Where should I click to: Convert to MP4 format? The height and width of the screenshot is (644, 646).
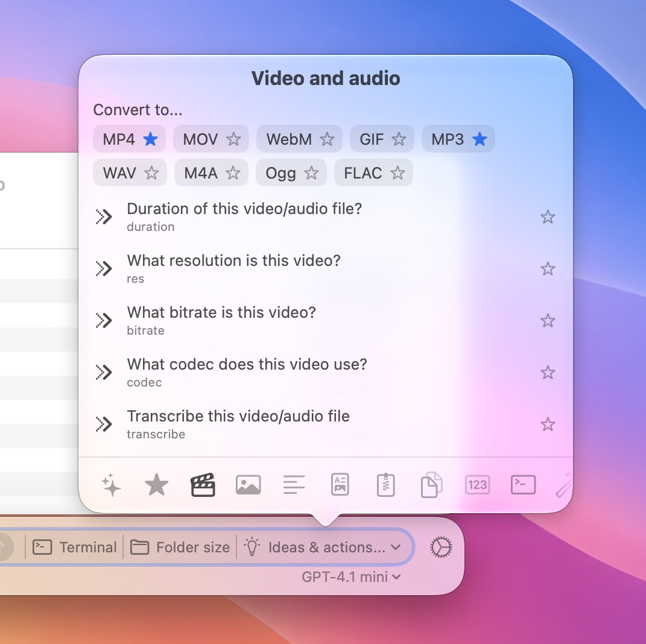119,139
